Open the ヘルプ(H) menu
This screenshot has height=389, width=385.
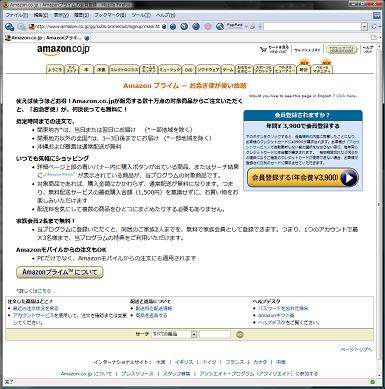[166, 15]
